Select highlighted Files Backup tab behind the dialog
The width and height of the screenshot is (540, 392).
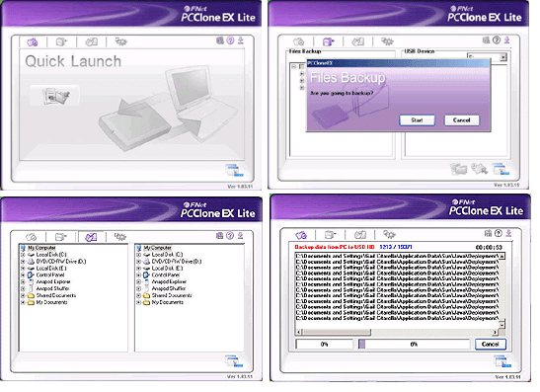328,41
